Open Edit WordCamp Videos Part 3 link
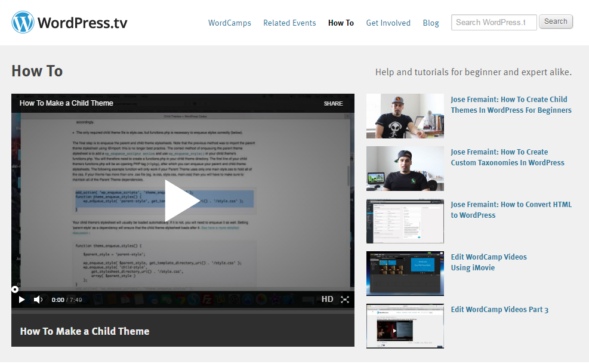Image resolution: width=589 pixels, height=364 pixels. tap(499, 310)
